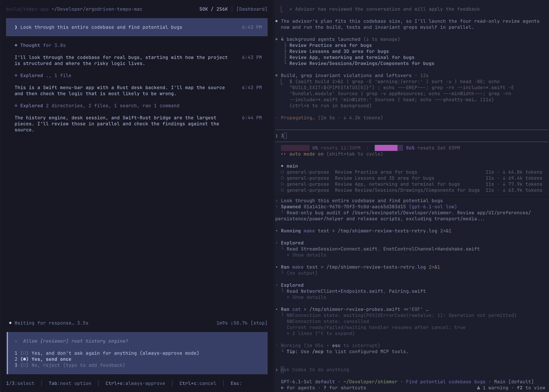This screenshot has width=549, height=392.
Task: Click the 'Esc:' shortcut hint
Action: pyautogui.click(x=236, y=383)
